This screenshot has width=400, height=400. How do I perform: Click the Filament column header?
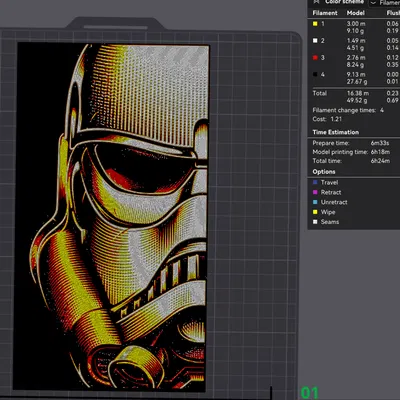(x=325, y=13)
